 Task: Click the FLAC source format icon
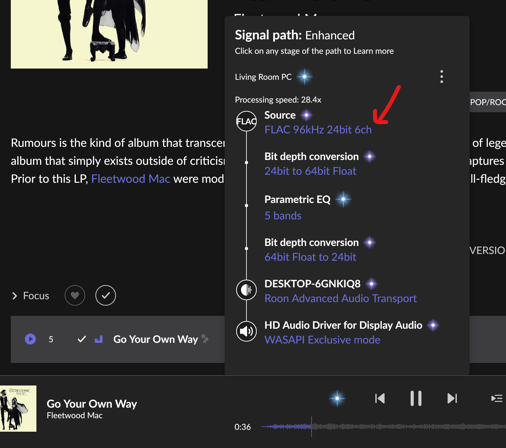point(246,121)
